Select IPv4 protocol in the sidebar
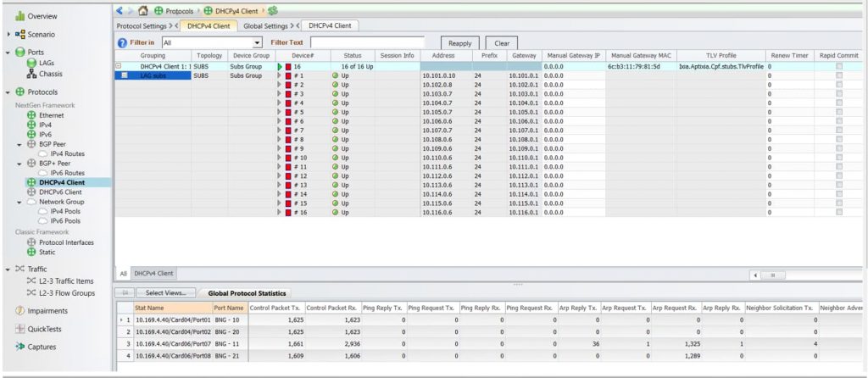 tap(45, 125)
